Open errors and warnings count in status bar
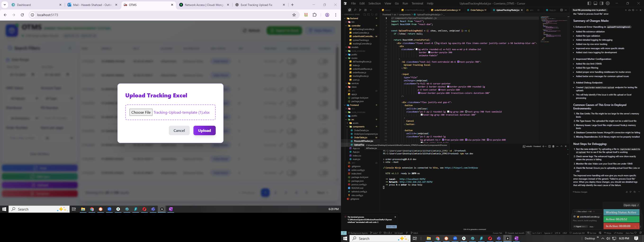This screenshot has height=242, width=644. click(388, 233)
